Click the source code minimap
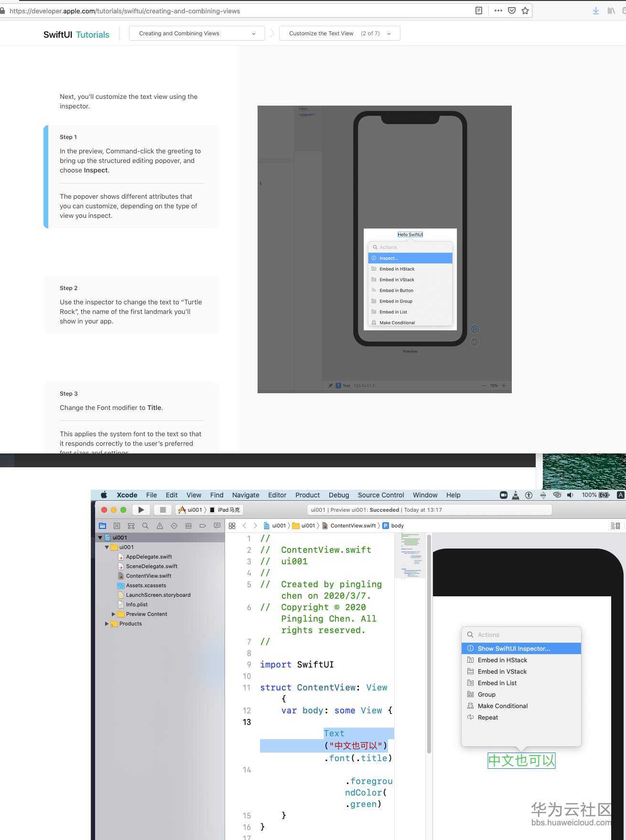Viewport: 626px width, 840px height. tap(410, 556)
